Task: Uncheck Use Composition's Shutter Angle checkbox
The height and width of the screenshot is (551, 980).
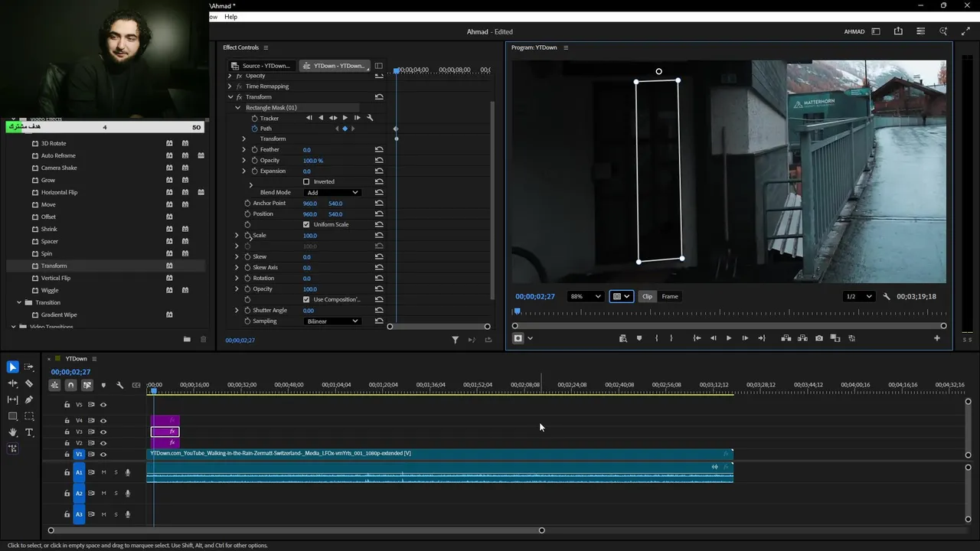Action: pos(306,300)
